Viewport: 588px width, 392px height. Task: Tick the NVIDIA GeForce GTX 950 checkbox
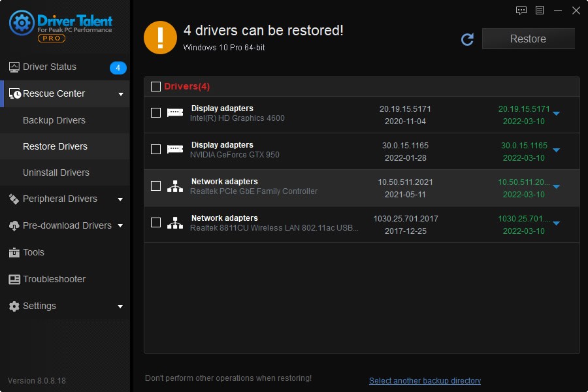click(155, 150)
